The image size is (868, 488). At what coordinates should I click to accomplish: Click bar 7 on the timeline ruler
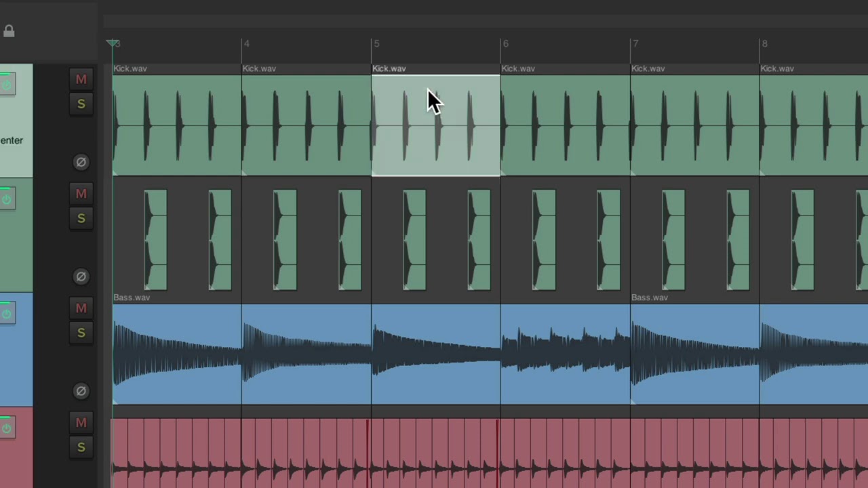coord(635,43)
